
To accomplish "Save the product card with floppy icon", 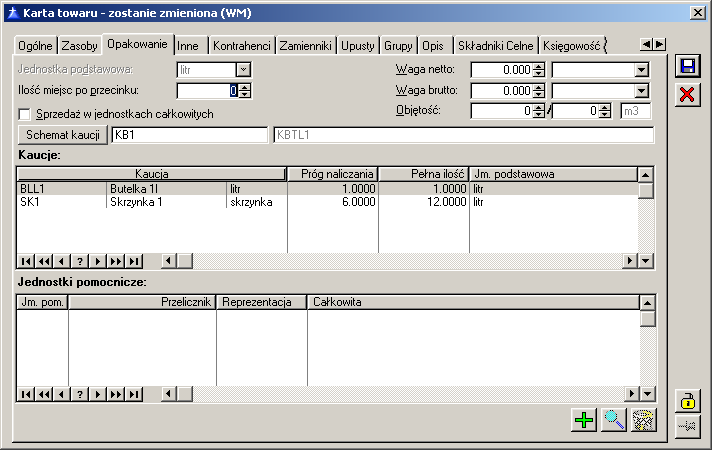I will (687, 67).
